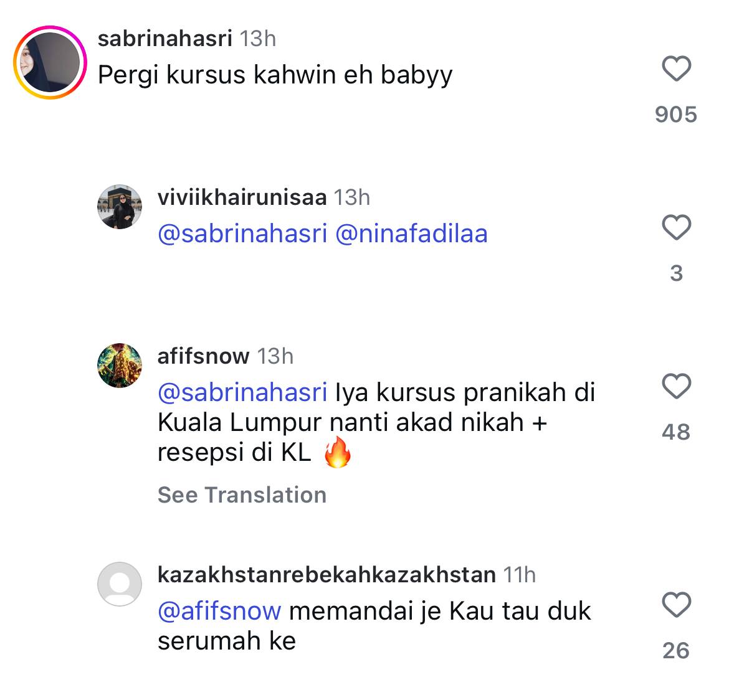Like viviikhairunisaa's reply with the heart

pyautogui.click(x=677, y=227)
